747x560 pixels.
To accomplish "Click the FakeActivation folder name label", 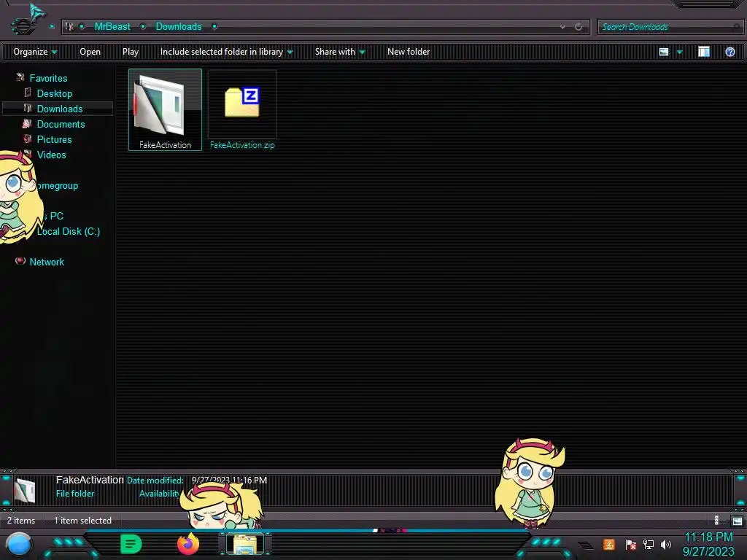I will pyautogui.click(x=165, y=145).
